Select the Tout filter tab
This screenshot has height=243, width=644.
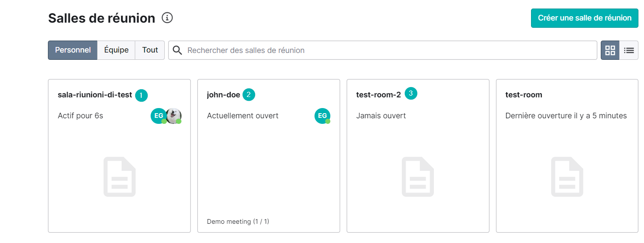[150, 50]
